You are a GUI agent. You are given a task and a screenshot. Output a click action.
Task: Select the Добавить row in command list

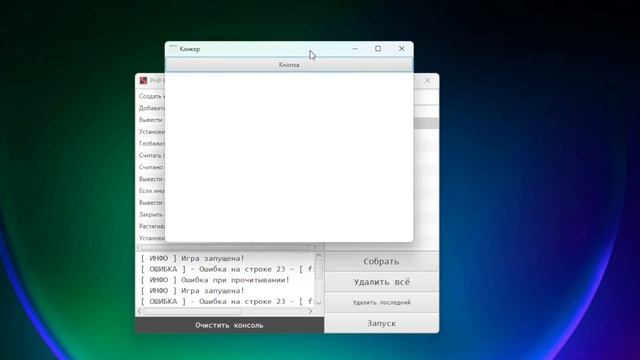[x=151, y=108]
